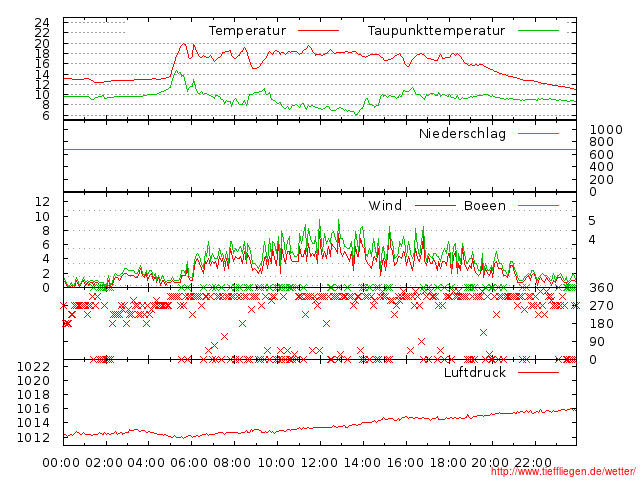Image resolution: width=640 pixels, height=480 pixels.
Task: Select the 22:00 time axis label
Action: (533, 463)
